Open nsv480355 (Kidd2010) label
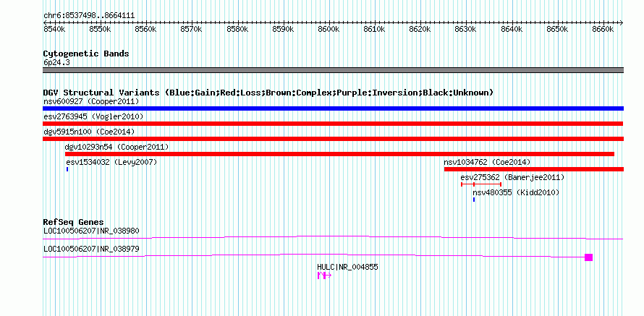This screenshot has height=316, width=644. pyautogui.click(x=516, y=192)
